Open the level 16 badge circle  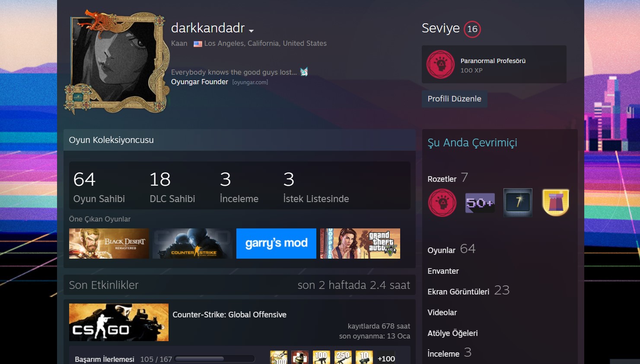(x=472, y=29)
